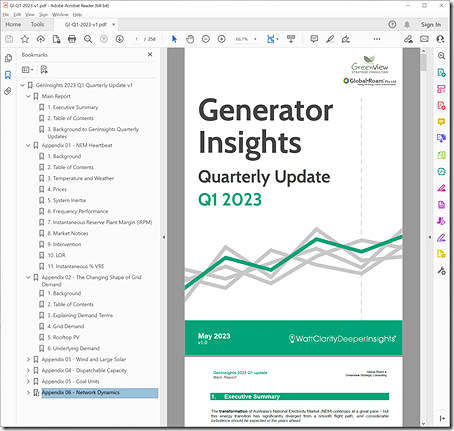Jump to 5. System Inertia bookmark
Viewport: 454px width, 431px height.
(67, 200)
